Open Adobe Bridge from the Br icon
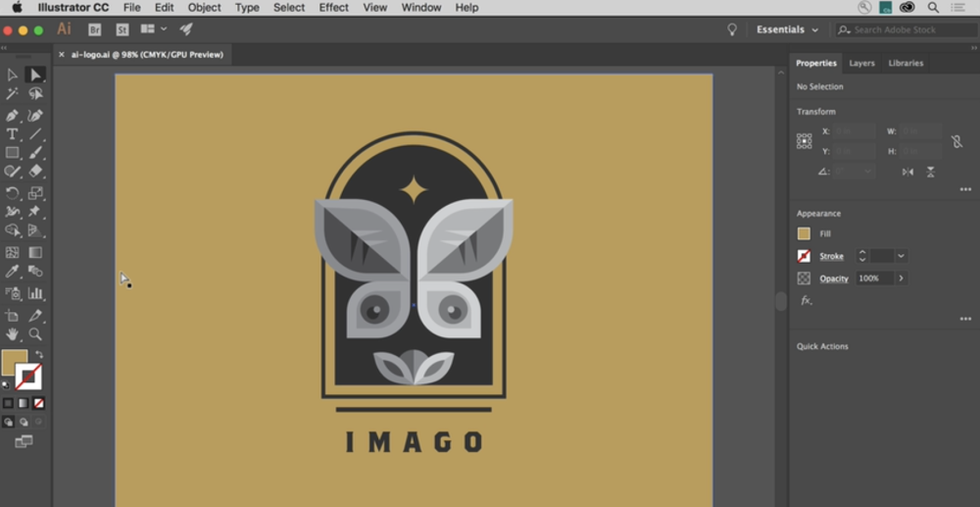The image size is (980, 507). pyautogui.click(x=95, y=29)
